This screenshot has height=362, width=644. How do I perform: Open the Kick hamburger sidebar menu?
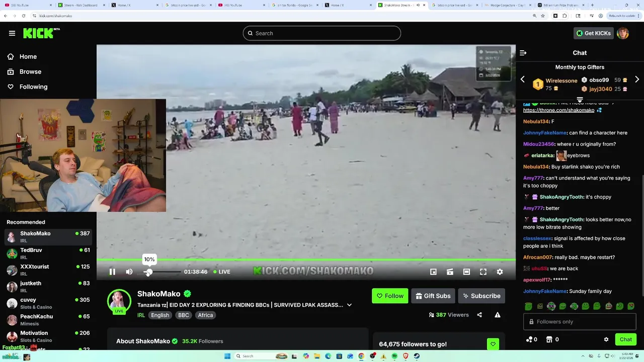point(12,33)
